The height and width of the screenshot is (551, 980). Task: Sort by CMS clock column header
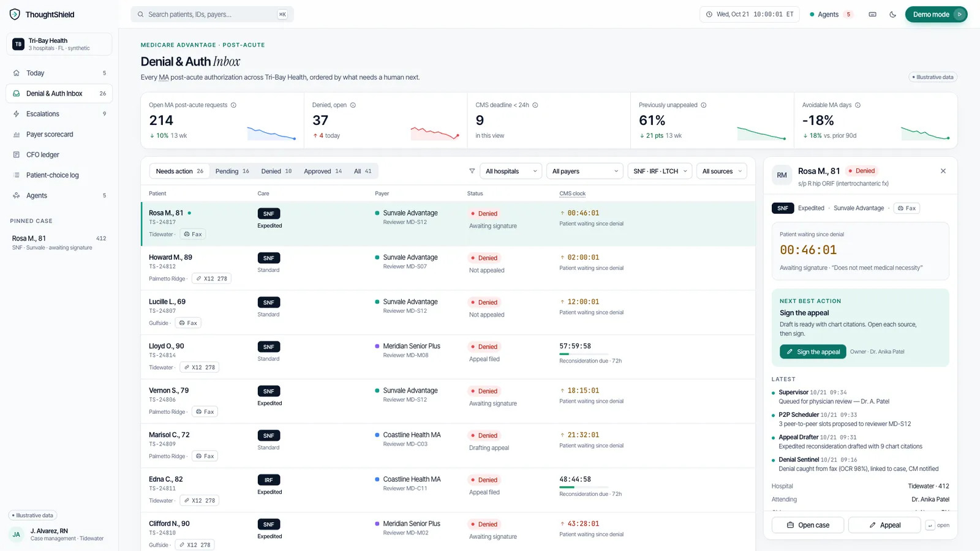click(x=572, y=193)
